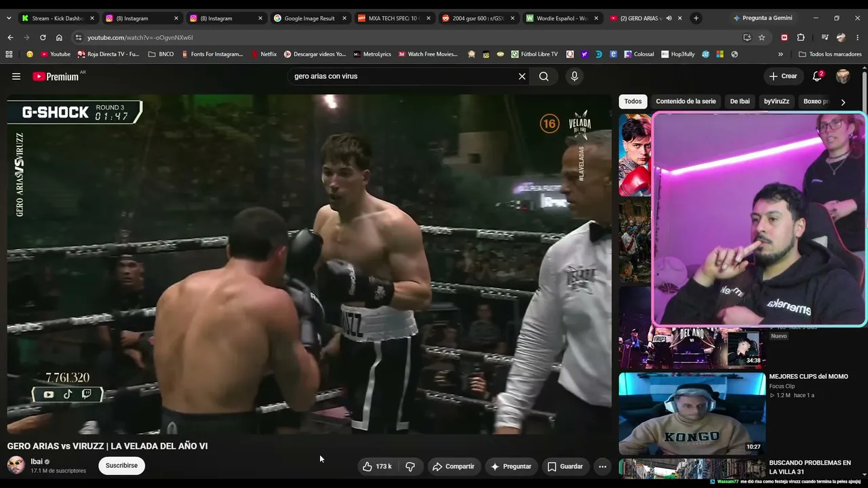Like the video with 173 k likes
This screenshot has width=868, height=488.
(376, 466)
